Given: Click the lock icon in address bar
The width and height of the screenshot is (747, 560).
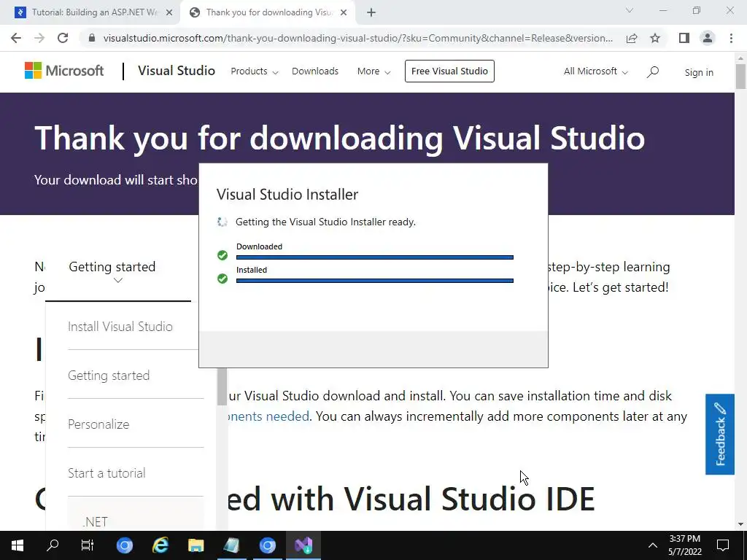Looking at the screenshot, I should tap(92, 38).
